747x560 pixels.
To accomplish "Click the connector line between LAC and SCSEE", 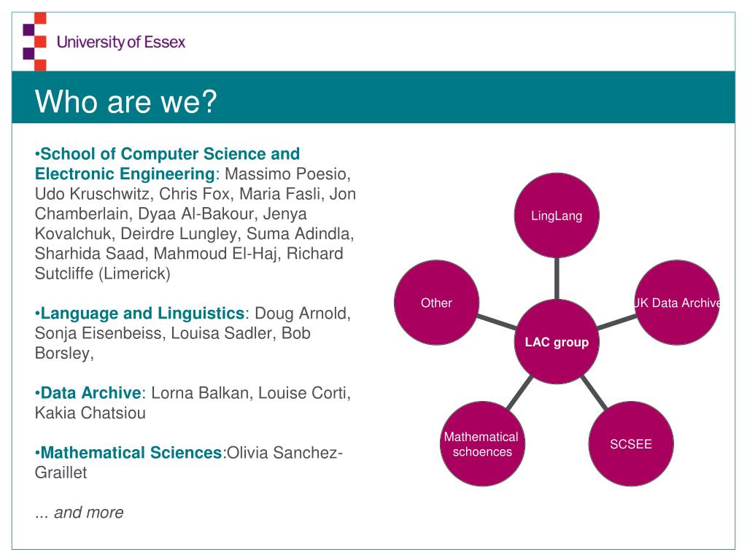I will point(594,393).
